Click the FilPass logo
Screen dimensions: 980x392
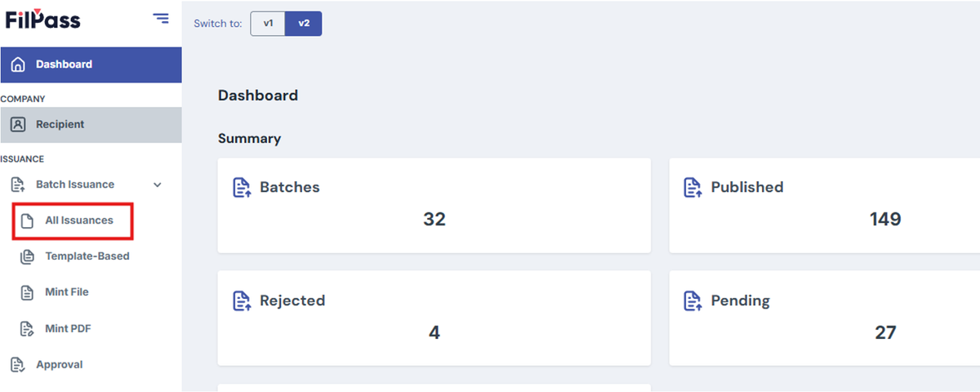click(x=43, y=19)
